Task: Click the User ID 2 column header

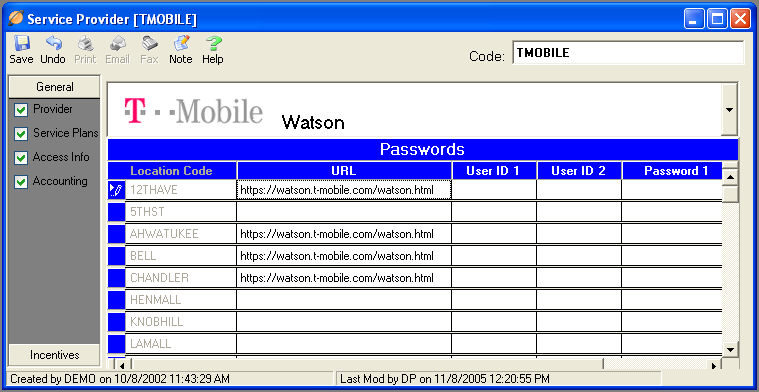Action: point(579,171)
